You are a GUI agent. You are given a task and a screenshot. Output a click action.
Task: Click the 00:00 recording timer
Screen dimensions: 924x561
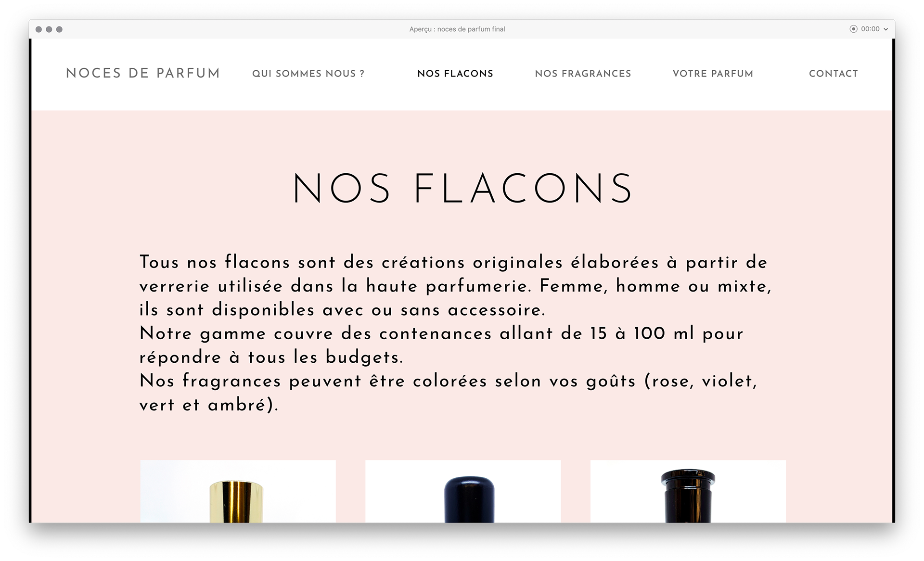[870, 29]
